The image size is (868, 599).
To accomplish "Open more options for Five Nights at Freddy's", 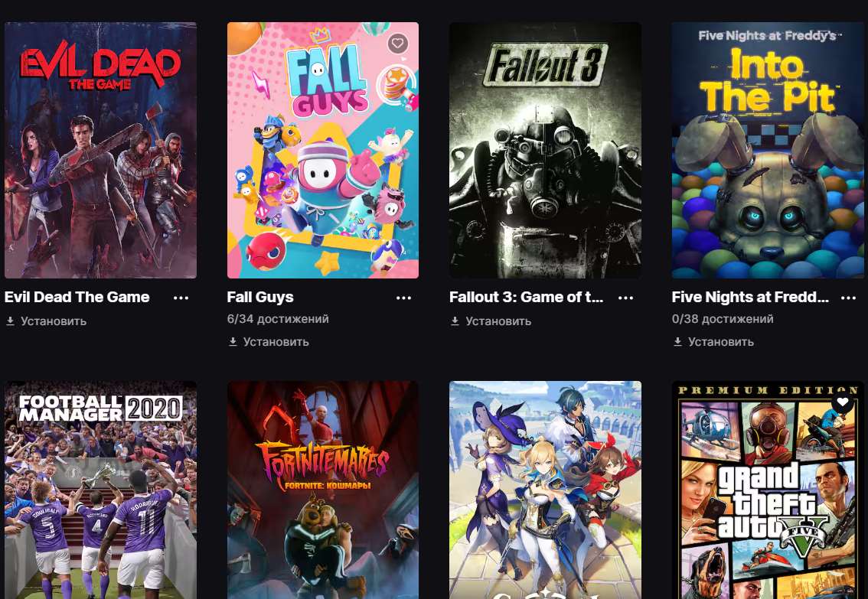I will [848, 298].
